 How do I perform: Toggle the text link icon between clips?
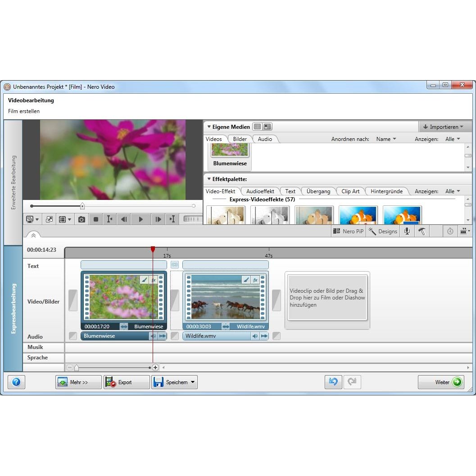175,265
